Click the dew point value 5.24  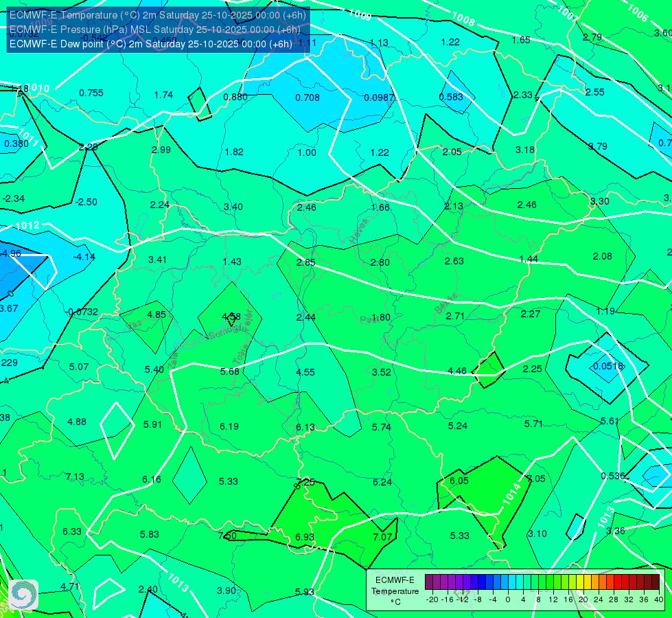point(458,426)
